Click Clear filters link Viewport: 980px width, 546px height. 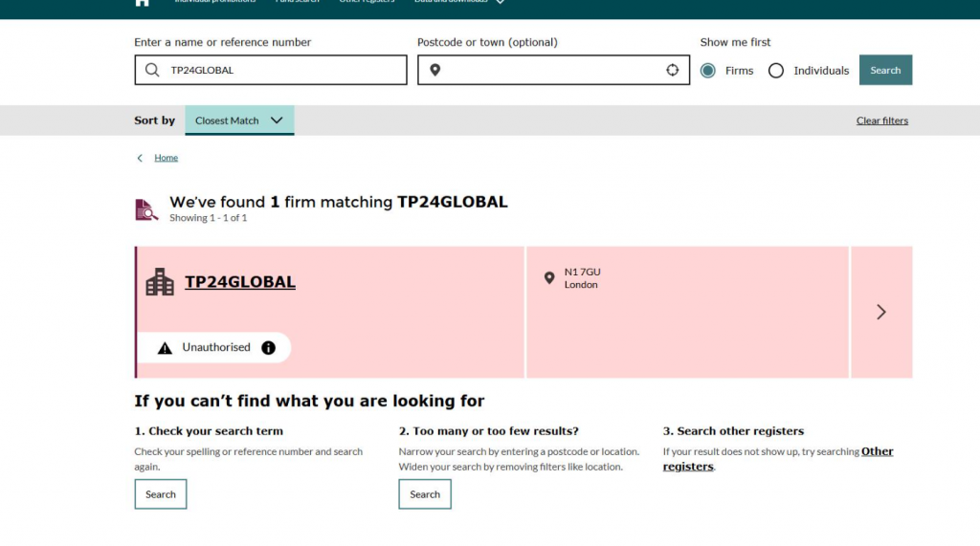881,120
